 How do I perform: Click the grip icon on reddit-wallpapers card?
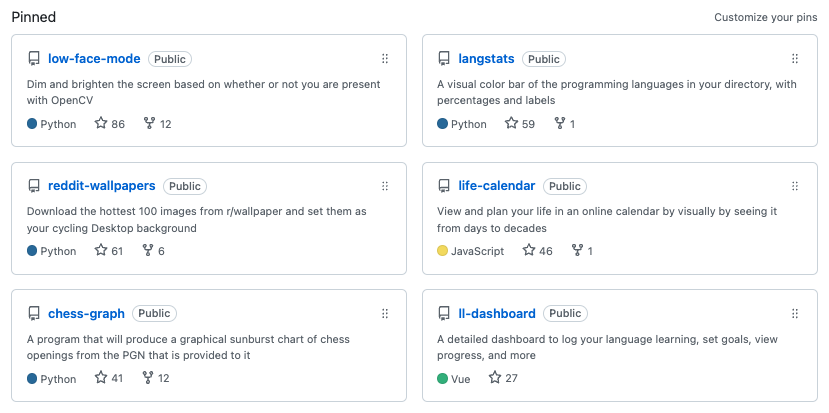[x=385, y=186]
